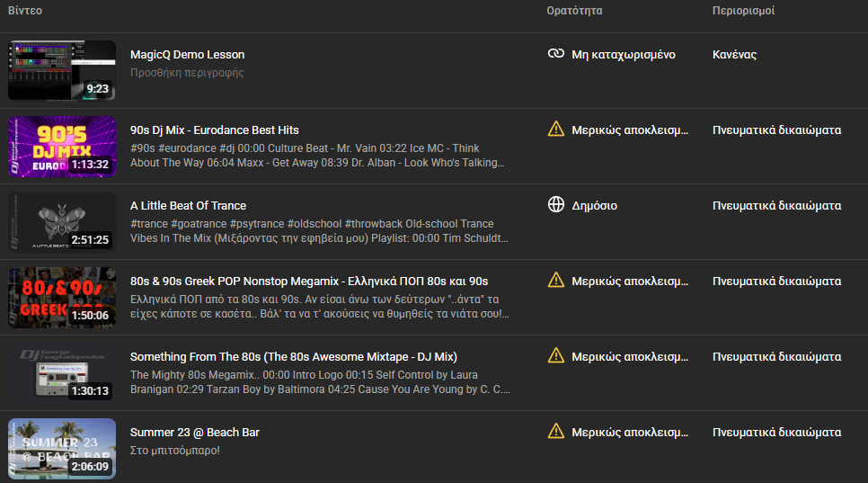Viewport: 868px width, 483px height.
Task: Click warning icon on Summer 23 @ Beach Bar row
Action: (556, 432)
